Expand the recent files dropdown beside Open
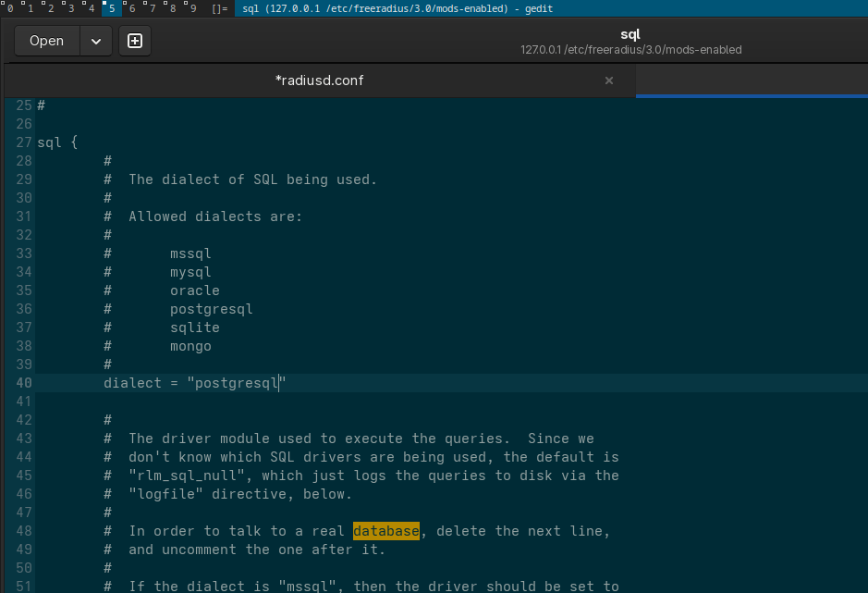Viewport: 868px width, 593px height. (x=96, y=41)
